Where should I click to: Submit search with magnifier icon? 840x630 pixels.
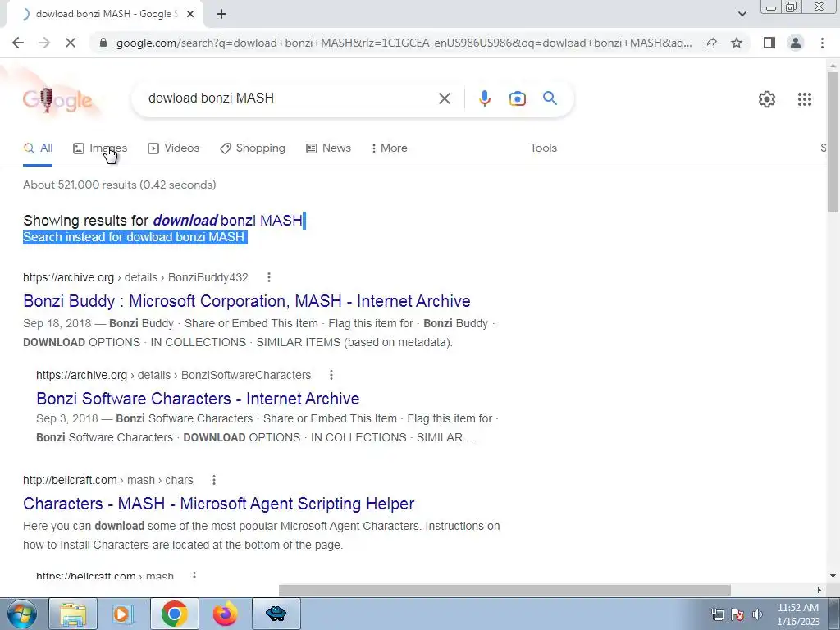pos(550,98)
